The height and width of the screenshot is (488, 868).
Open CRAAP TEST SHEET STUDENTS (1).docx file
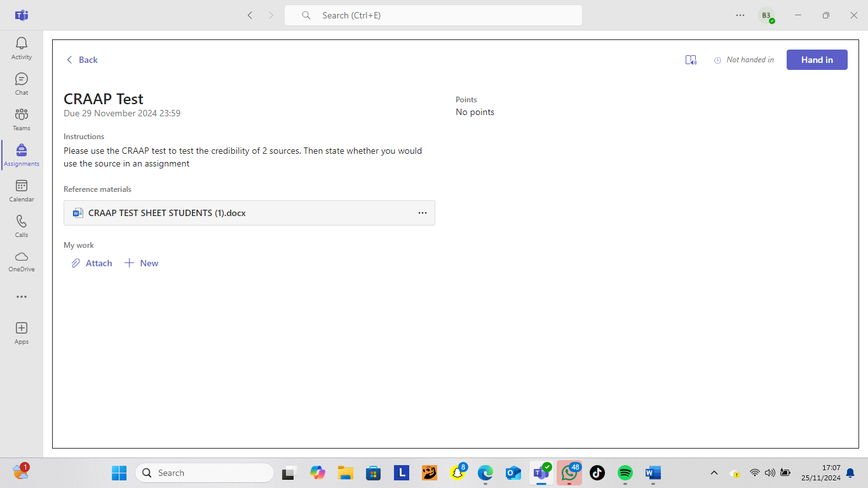(x=249, y=213)
